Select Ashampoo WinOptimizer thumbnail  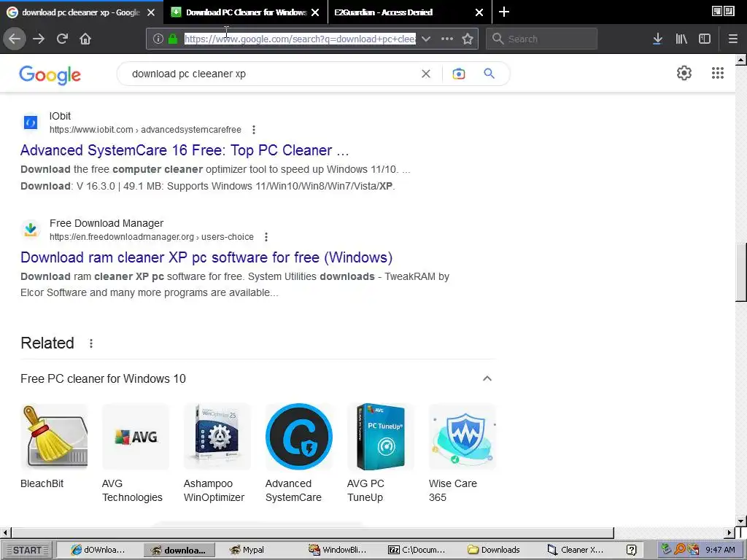(x=217, y=437)
